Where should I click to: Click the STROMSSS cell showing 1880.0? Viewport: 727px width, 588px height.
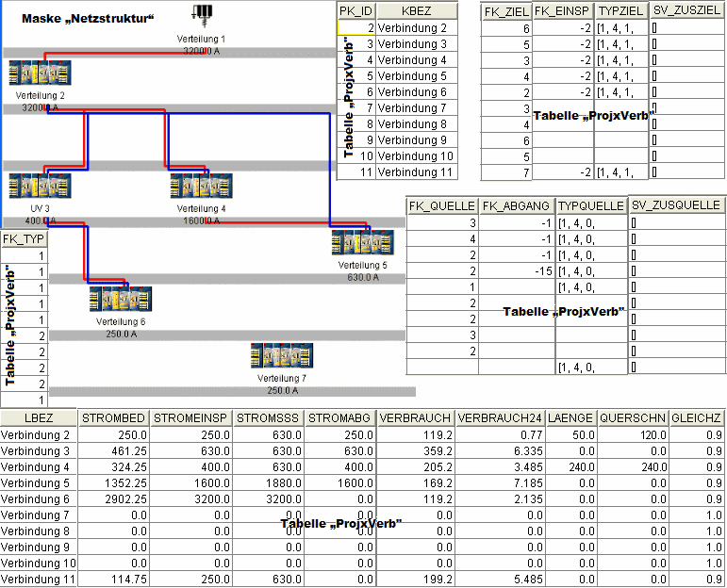(266, 483)
